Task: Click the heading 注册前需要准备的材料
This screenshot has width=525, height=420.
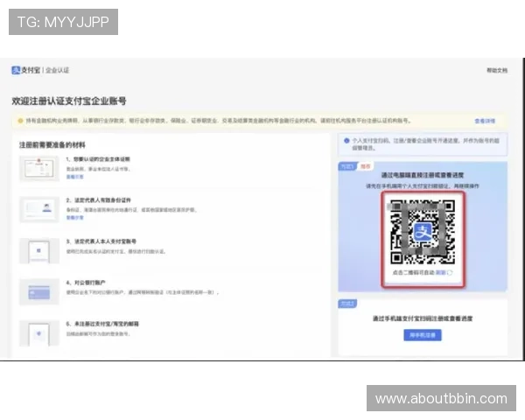Action: pyautogui.click(x=52, y=145)
